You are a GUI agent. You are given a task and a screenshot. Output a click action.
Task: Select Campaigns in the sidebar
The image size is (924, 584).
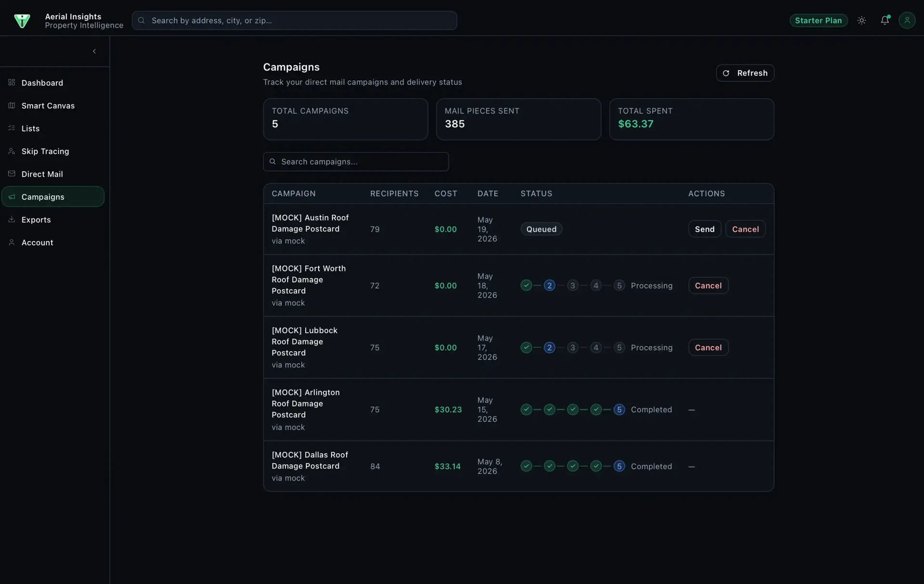click(x=53, y=197)
